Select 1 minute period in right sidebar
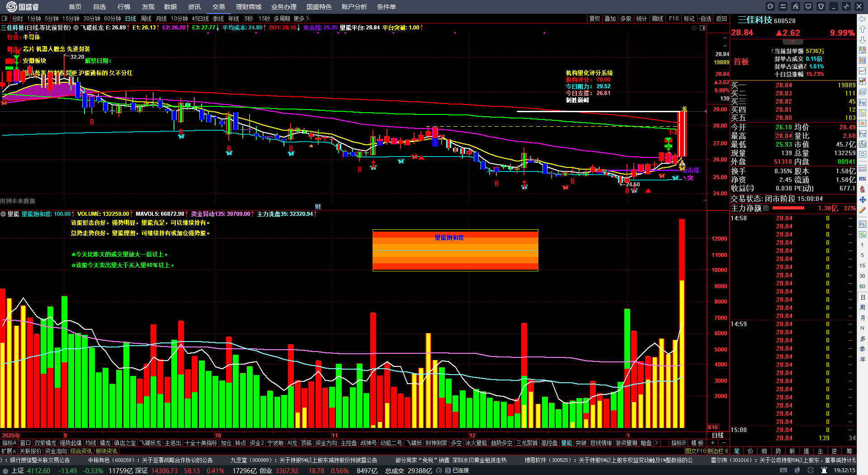This screenshot has height=475, width=868. (x=862, y=245)
